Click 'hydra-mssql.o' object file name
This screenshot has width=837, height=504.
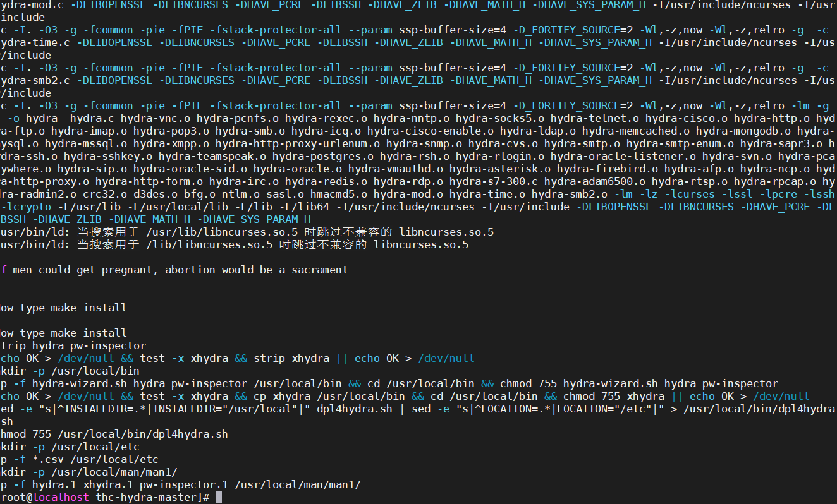point(86,144)
